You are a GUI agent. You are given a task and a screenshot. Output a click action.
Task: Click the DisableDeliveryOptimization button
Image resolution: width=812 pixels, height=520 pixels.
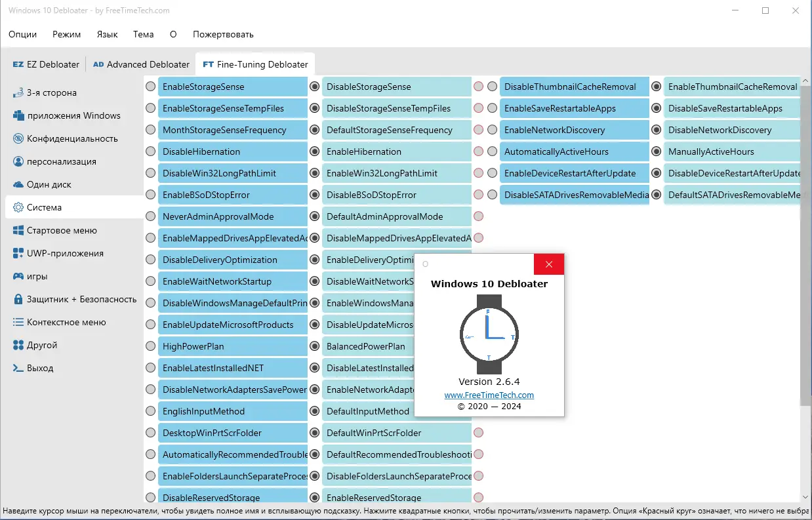[x=233, y=260]
